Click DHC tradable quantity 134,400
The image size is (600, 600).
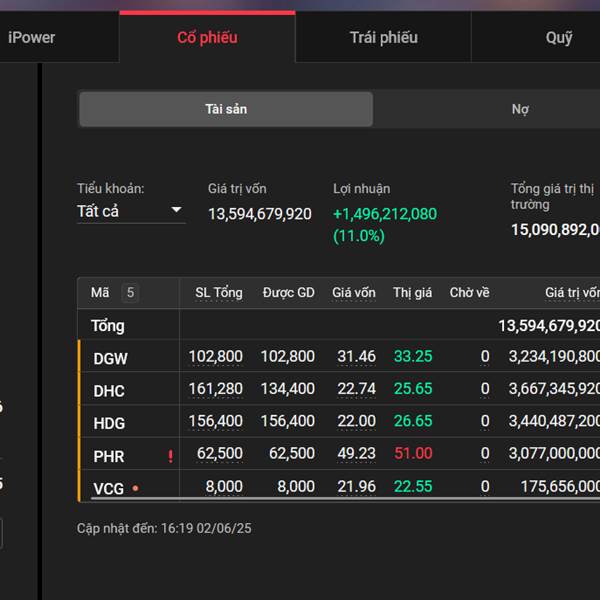pos(288,388)
